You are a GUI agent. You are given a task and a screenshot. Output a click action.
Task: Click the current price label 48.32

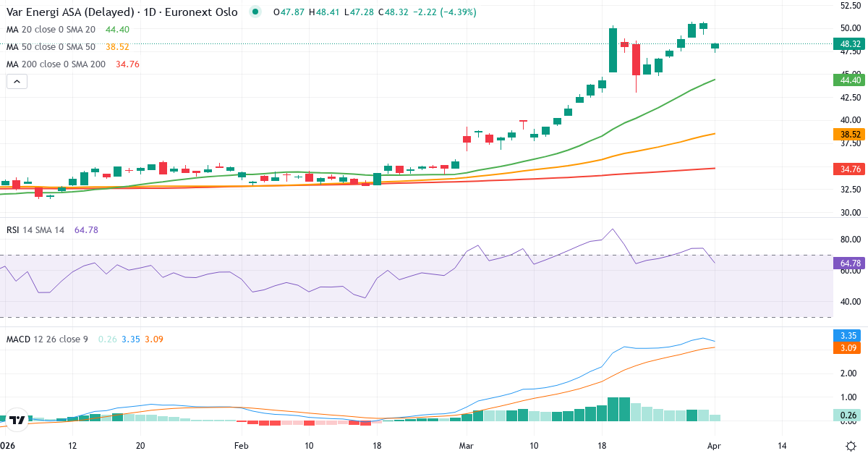point(848,43)
